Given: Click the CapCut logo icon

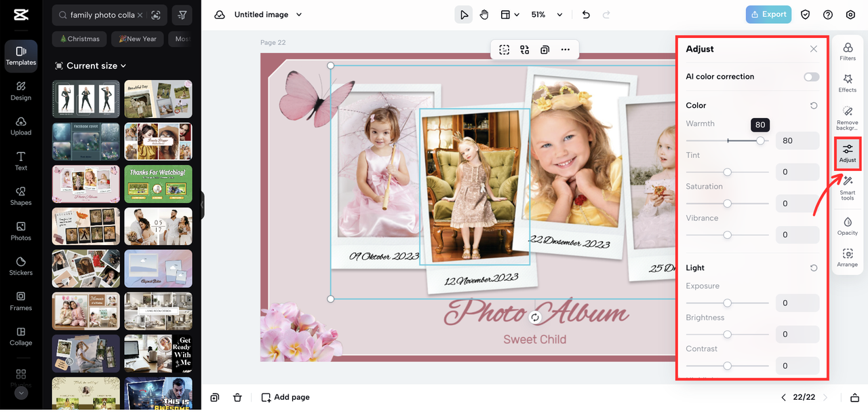Looking at the screenshot, I should [x=20, y=14].
